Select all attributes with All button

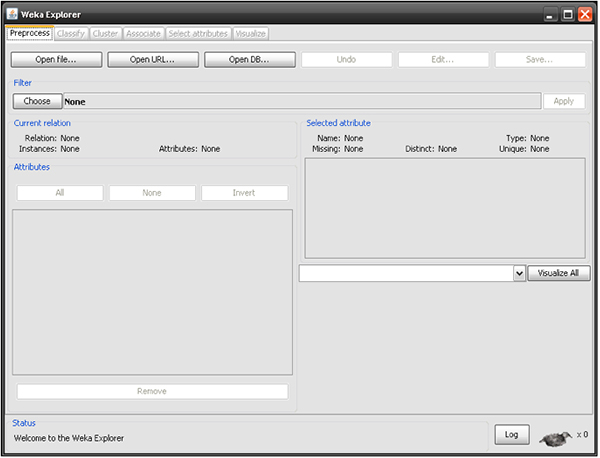[x=60, y=193]
